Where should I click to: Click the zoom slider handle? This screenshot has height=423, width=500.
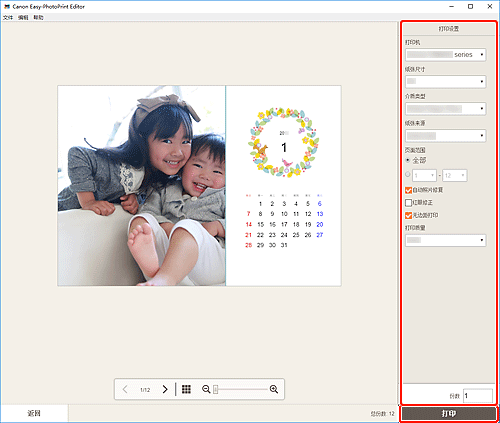click(x=216, y=389)
